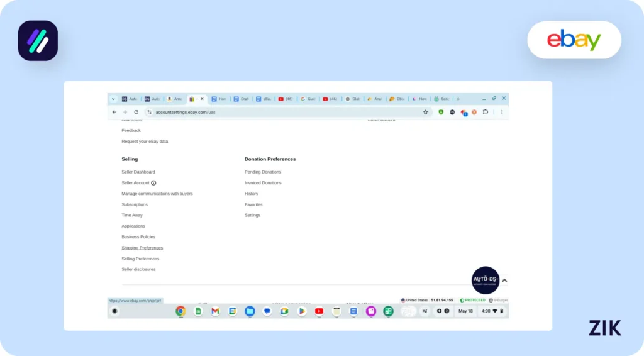
Task: Open a new browser tab
Action: (x=458, y=99)
